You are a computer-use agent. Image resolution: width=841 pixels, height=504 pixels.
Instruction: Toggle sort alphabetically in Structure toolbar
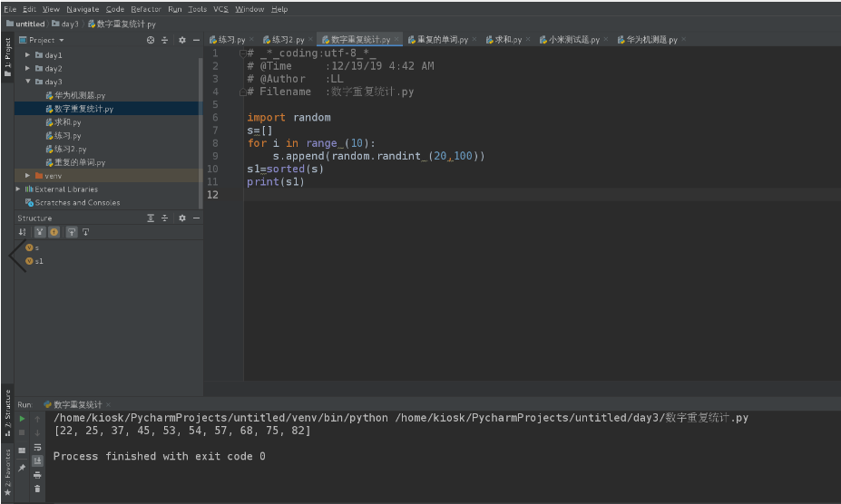pos(22,232)
